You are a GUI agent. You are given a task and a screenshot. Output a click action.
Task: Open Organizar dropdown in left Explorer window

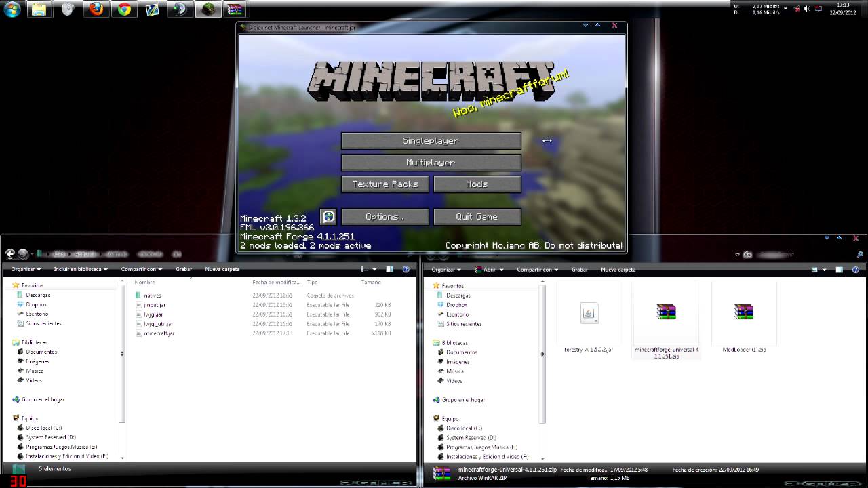point(25,269)
